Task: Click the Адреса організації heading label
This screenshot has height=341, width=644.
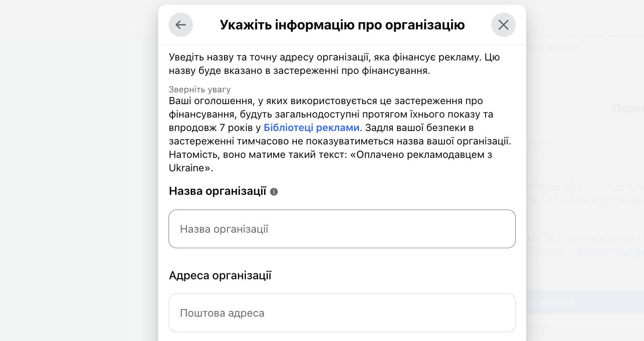Action: coord(220,275)
